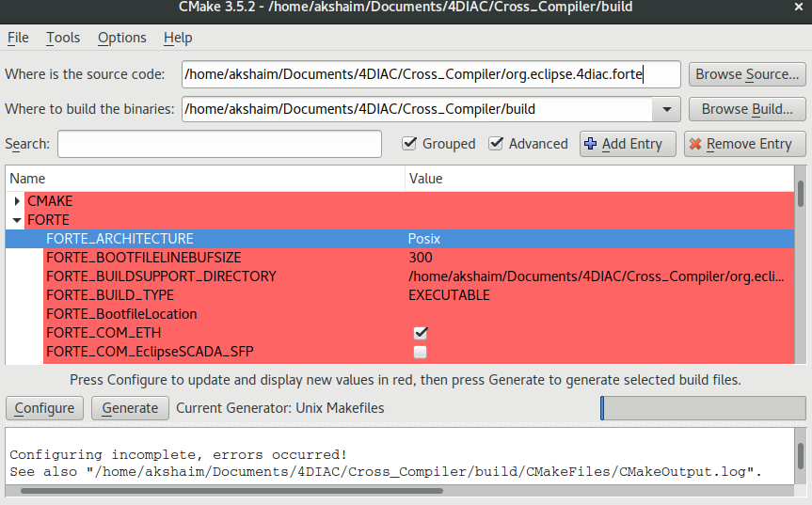This screenshot has width=812, height=505.
Task: Click the Posix architecture value
Action: (424, 239)
